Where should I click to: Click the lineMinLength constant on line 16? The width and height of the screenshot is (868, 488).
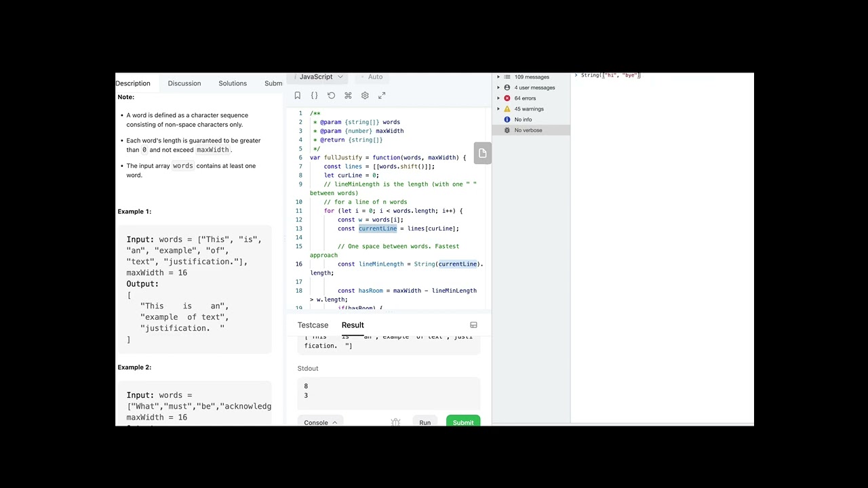pos(381,264)
